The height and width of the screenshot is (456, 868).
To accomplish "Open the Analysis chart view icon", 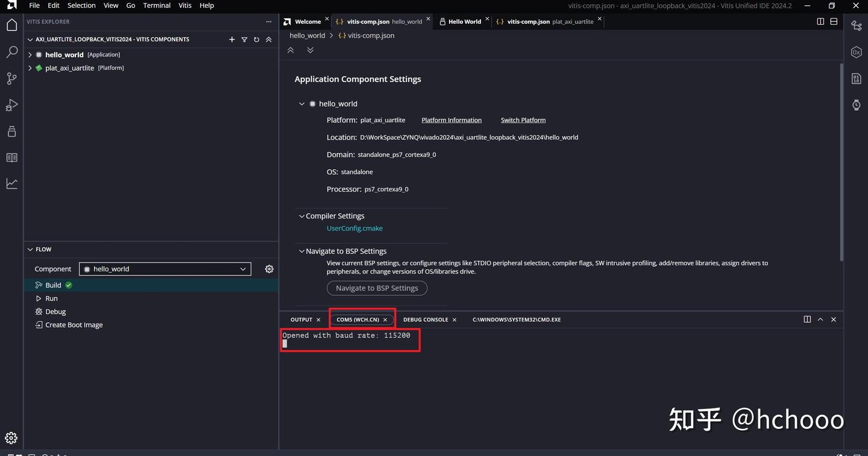I will 11,184.
